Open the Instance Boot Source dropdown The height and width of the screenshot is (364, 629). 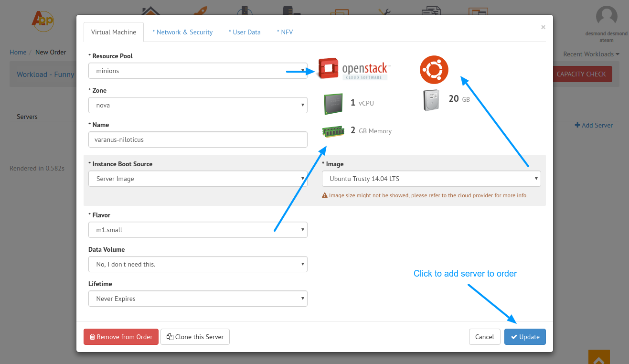pos(198,179)
